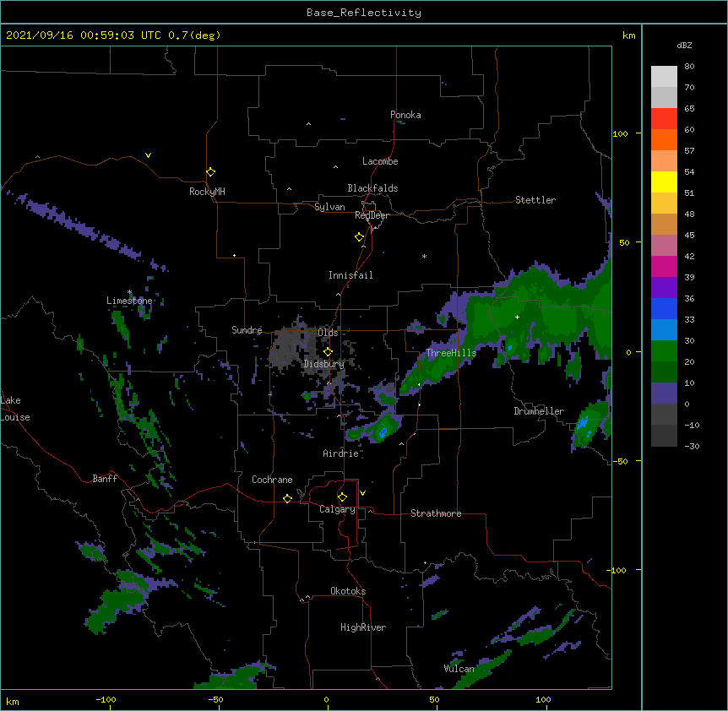Select the Lake Louise label
Viewport: 728px width, 711px height.
click(15, 409)
